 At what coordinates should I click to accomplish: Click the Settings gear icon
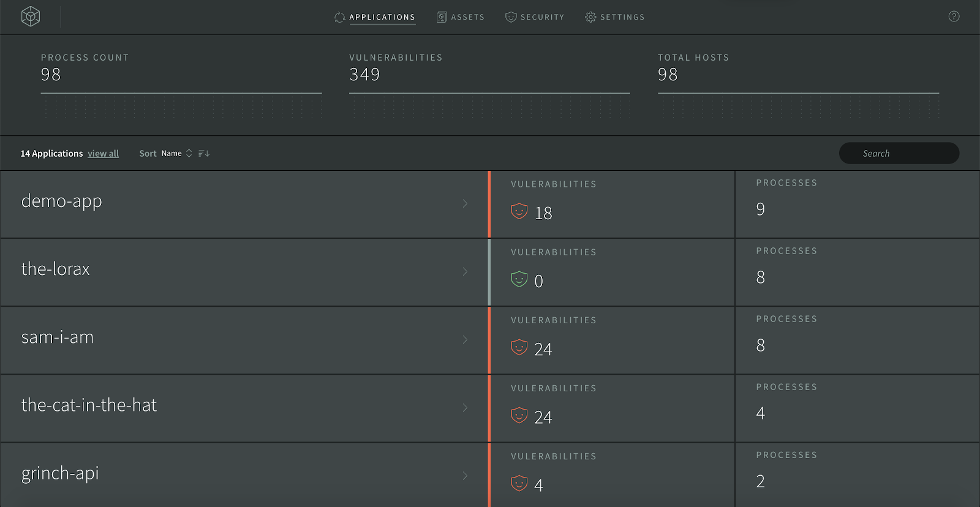(590, 17)
